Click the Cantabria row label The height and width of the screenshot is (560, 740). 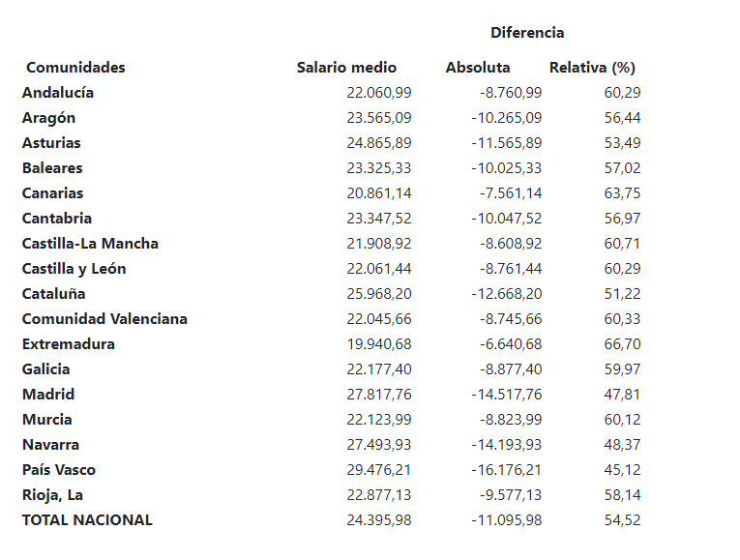[57, 219]
